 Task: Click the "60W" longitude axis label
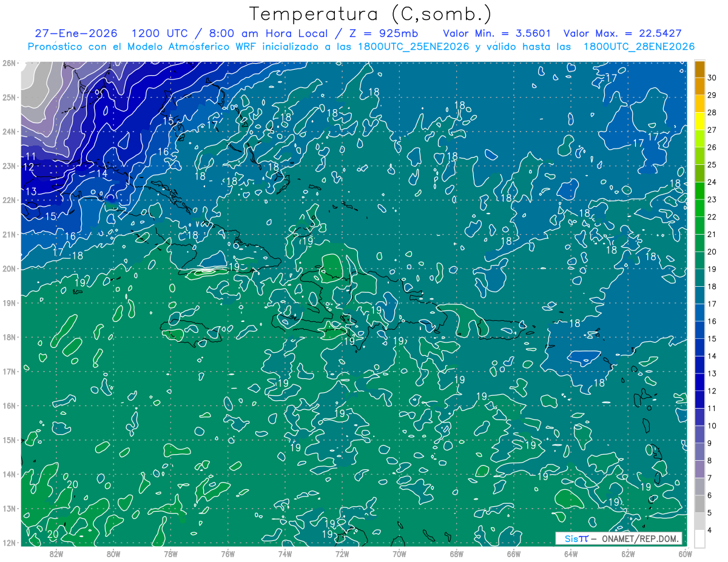coord(685,553)
